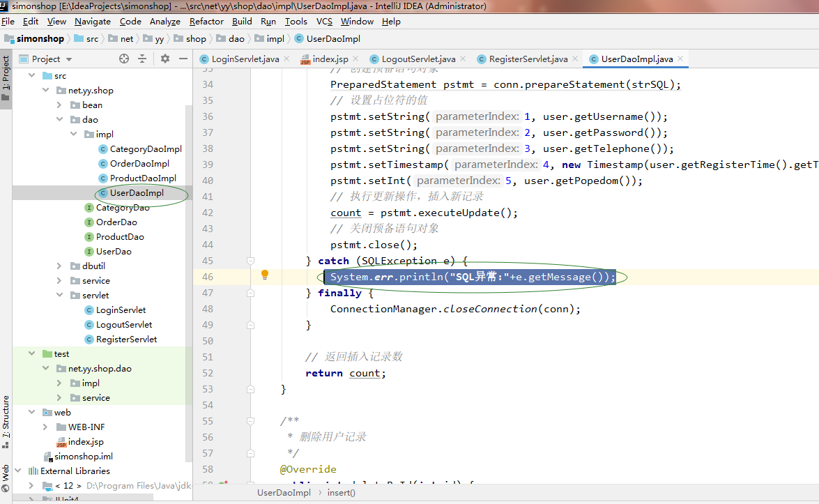Select simonshop.iml file in tree

[78, 456]
